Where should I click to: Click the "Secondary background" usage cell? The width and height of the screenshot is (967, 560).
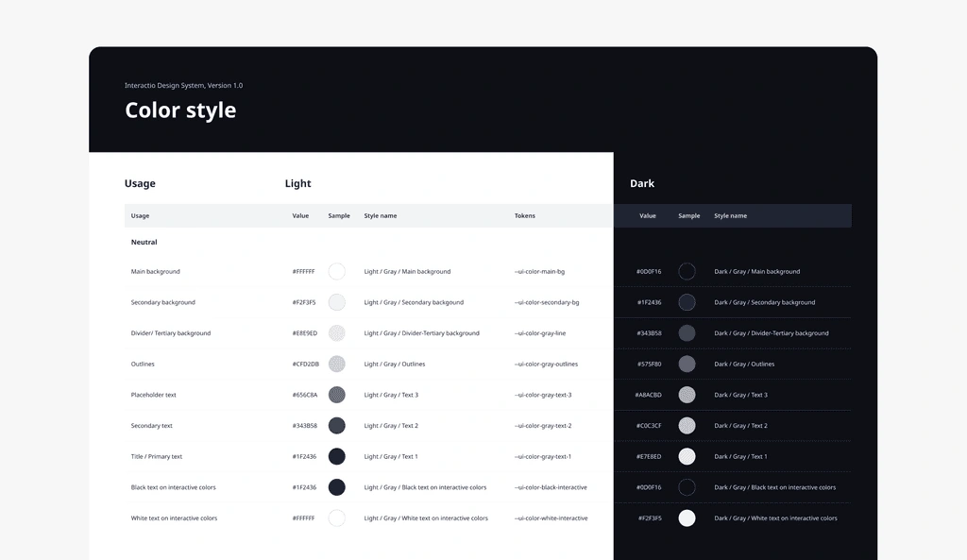[162, 302]
